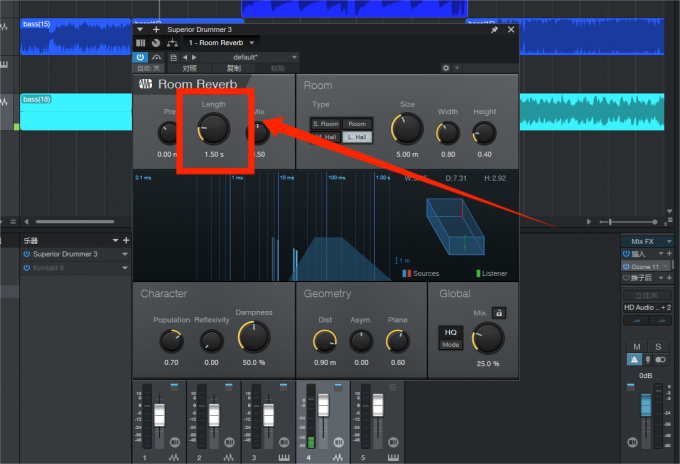Select the S. Room reverb type
Viewport: 680px width, 464px height.
point(326,124)
